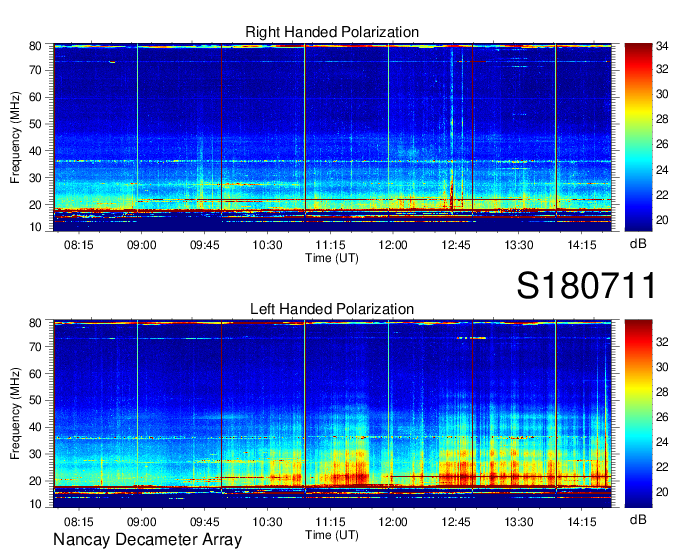Click the 22 label on Right Handed color bar
This screenshot has height=552, width=680.
(x=662, y=195)
